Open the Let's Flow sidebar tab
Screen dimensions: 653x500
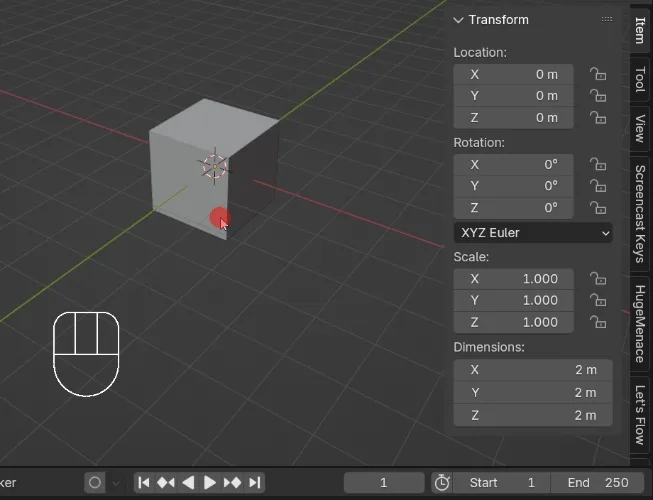(x=640, y=415)
